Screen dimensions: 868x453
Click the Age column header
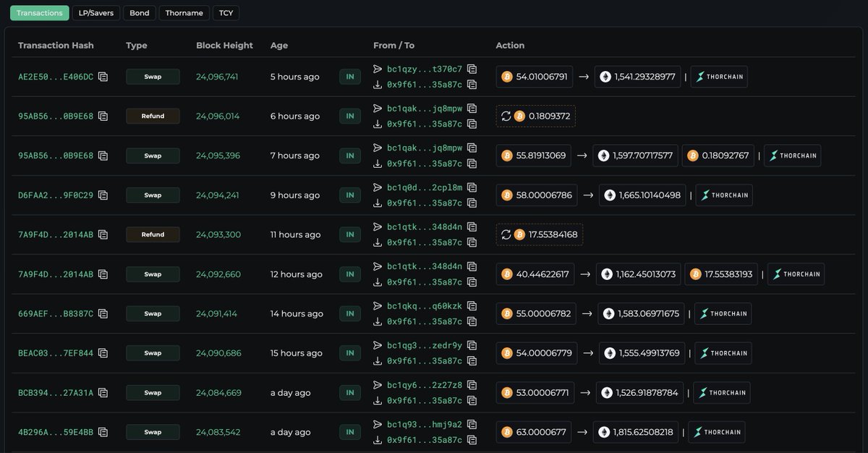279,46
